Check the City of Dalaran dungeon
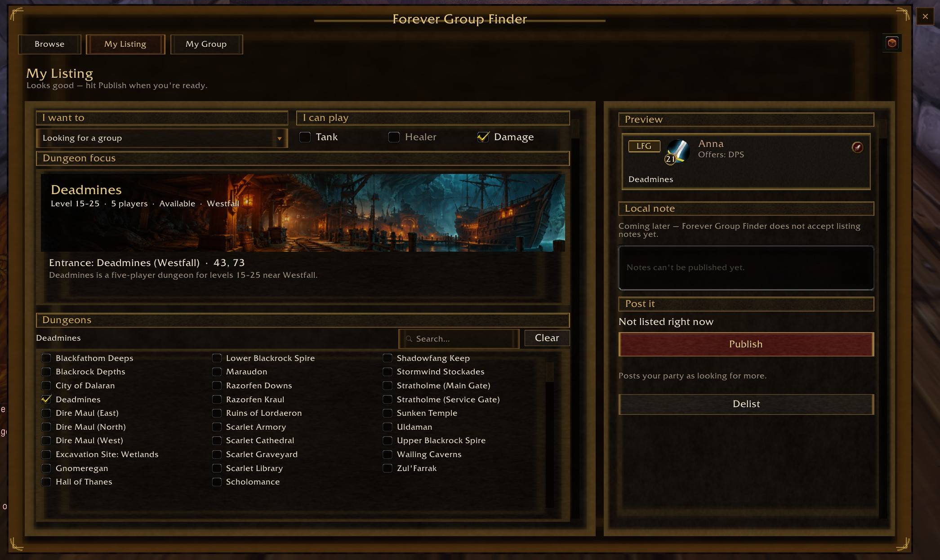This screenshot has height=560, width=940. (x=46, y=386)
